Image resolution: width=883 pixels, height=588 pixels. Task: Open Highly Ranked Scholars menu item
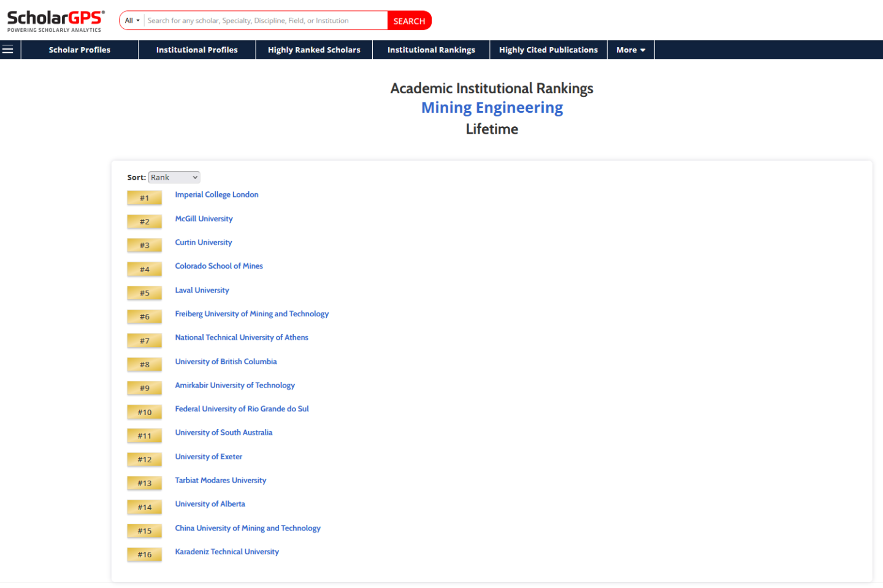click(x=314, y=50)
